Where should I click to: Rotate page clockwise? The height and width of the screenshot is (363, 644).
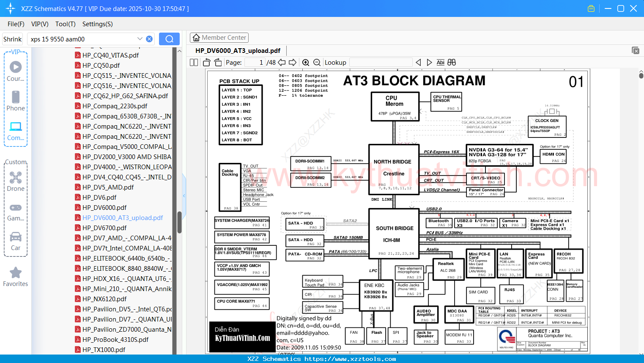click(218, 62)
